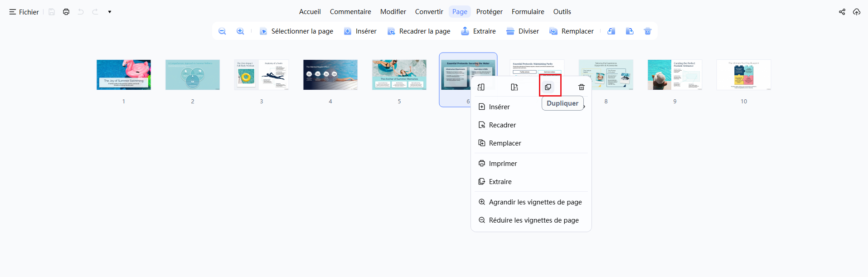Choose Imprimer in the context menu
Viewport: 868px width, 277px height.
click(x=531, y=164)
